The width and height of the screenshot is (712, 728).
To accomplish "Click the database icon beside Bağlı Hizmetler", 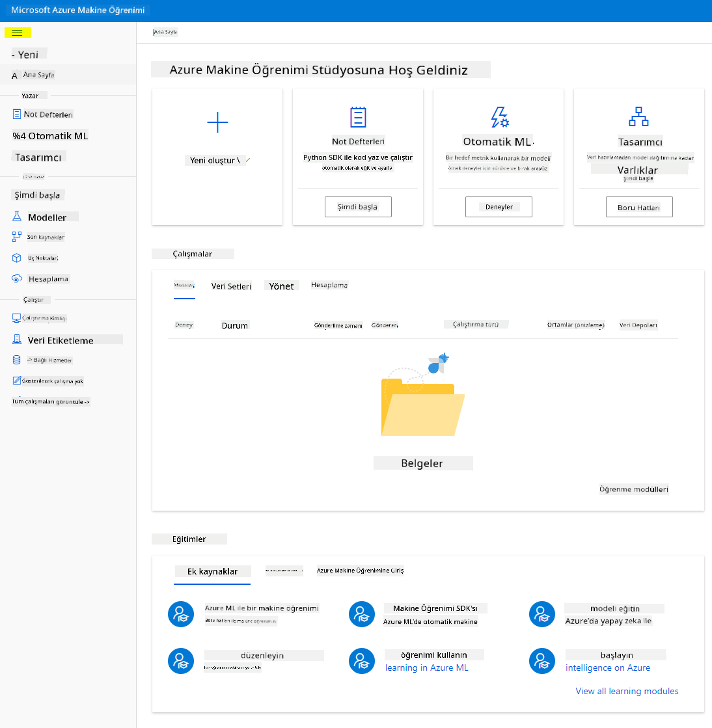I will 17,360.
